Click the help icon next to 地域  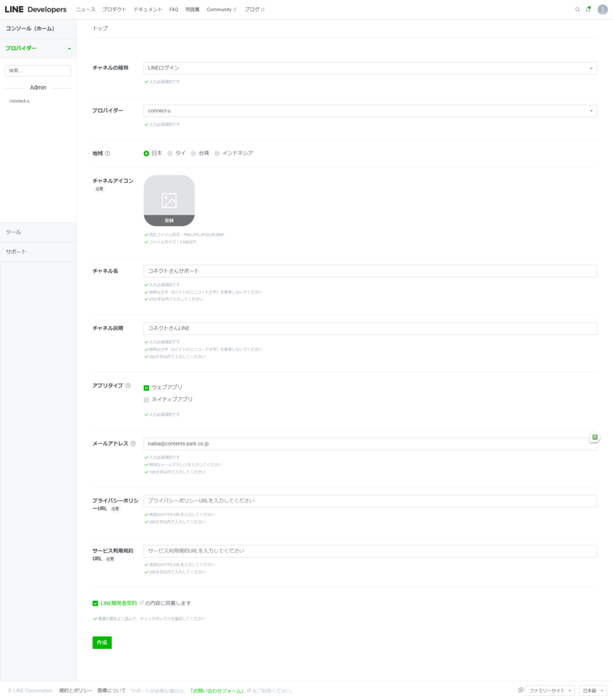pos(108,153)
